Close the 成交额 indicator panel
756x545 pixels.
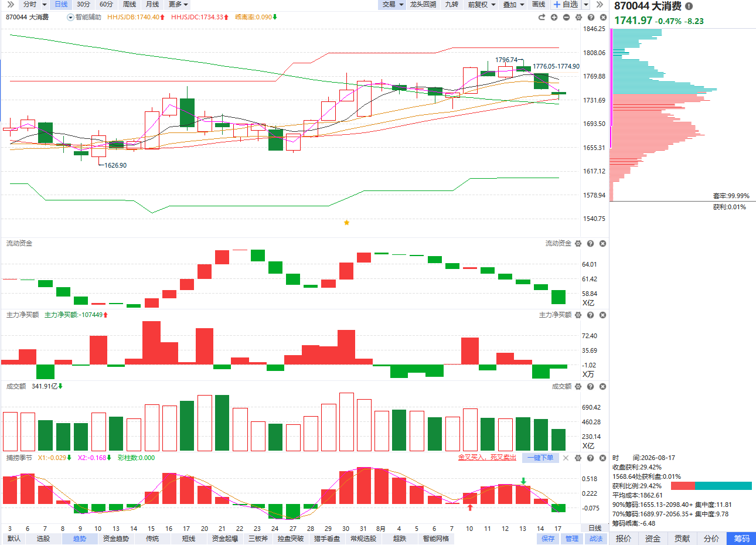(x=603, y=386)
